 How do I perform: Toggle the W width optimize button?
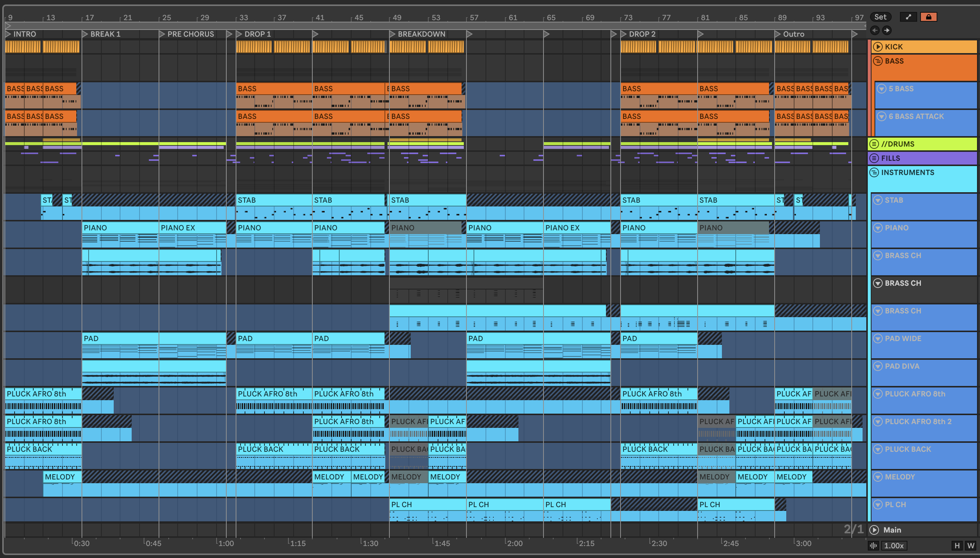[971, 546]
